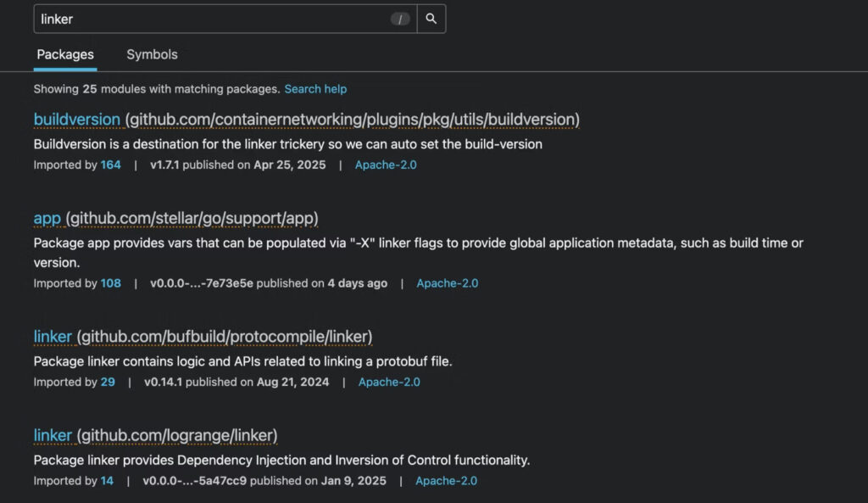
Task: Open the logrange/linker package
Action: (x=53, y=434)
